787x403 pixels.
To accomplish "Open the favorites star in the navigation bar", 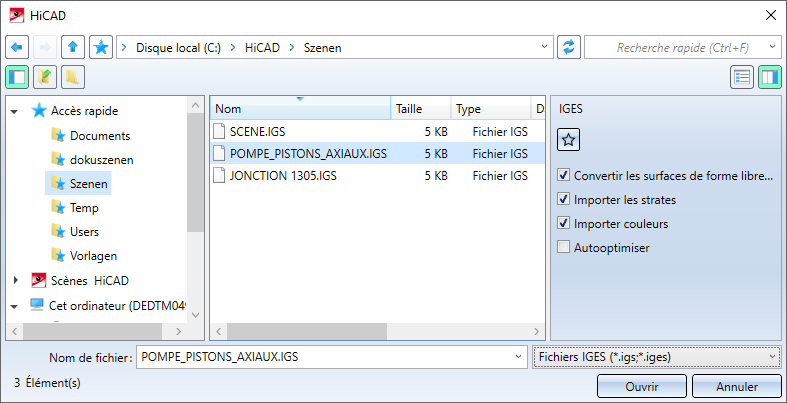I will (x=101, y=47).
